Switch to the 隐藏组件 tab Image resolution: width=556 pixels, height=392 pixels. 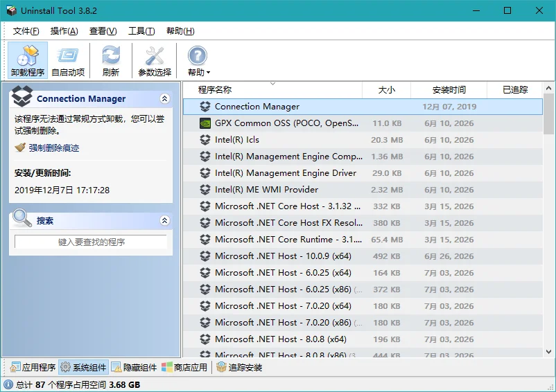134,368
